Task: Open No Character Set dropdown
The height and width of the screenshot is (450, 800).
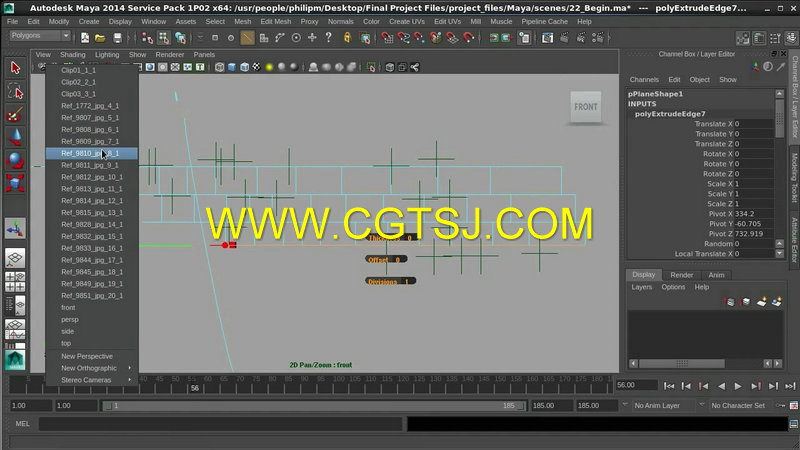Action: [x=738, y=406]
